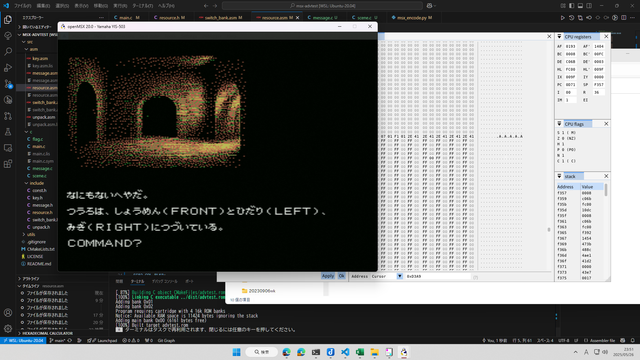640x360 pixels.
Task: Open the Testing flask icon
Action: pyautogui.click(x=8, y=132)
